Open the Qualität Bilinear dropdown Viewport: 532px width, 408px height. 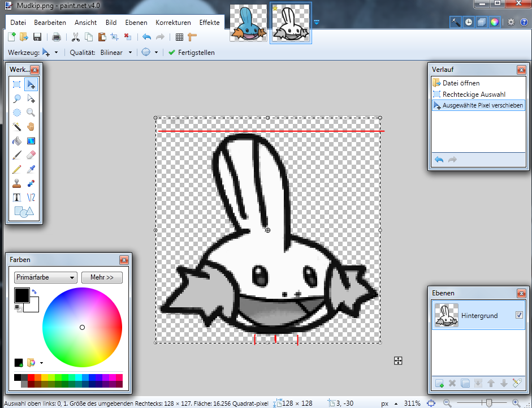pyautogui.click(x=130, y=53)
